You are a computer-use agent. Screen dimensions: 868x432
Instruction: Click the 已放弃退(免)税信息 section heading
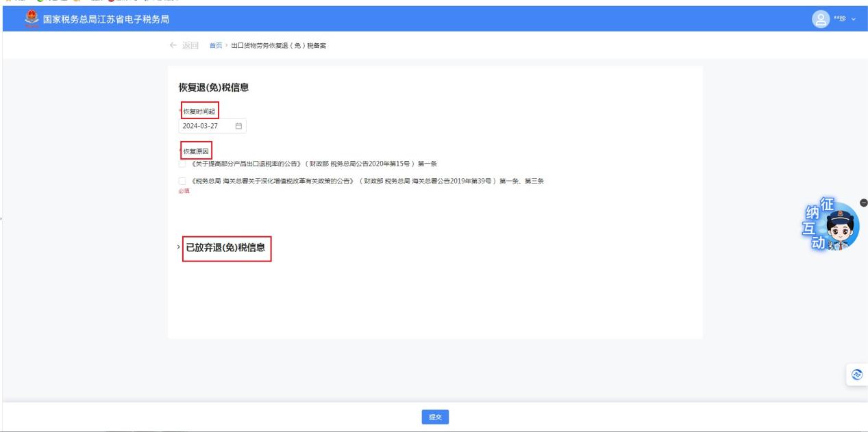tap(225, 247)
